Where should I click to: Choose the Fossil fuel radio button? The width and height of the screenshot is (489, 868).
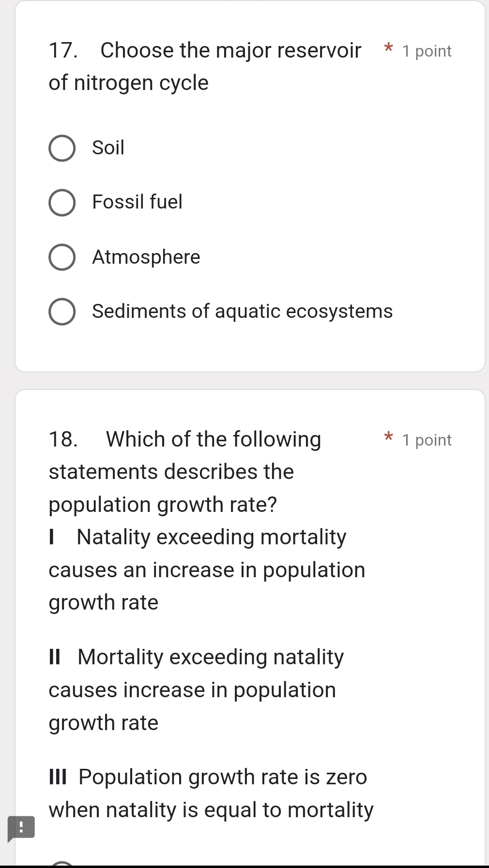coord(62,203)
